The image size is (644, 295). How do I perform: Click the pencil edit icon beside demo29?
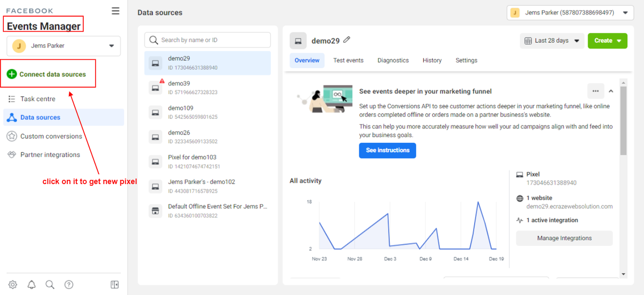click(347, 40)
